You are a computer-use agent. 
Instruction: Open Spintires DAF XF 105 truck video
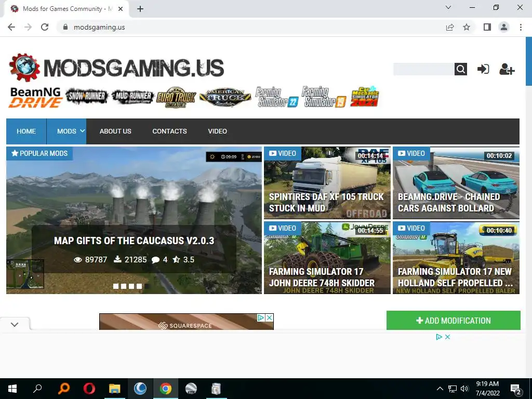tap(327, 183)
